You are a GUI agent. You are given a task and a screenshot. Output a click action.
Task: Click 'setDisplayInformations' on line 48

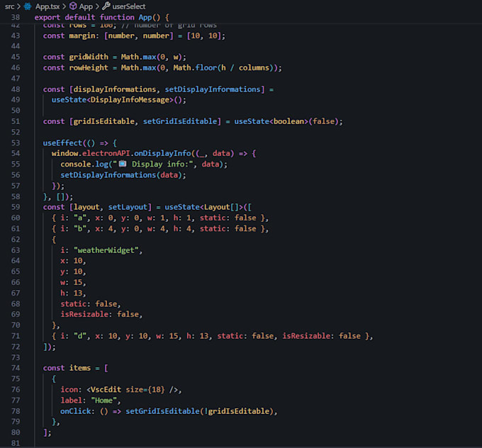pos(213,89)
